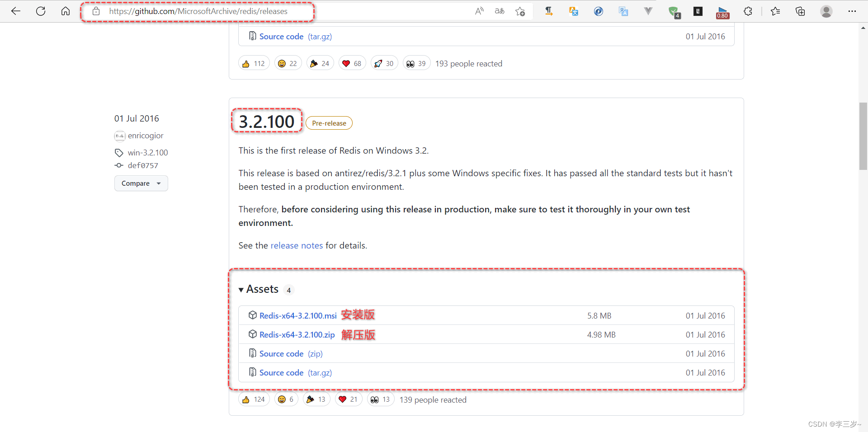This screenshot has width=868, height=432.
Task: Open the Favorites list icon
Action: (x=775, y=11)
